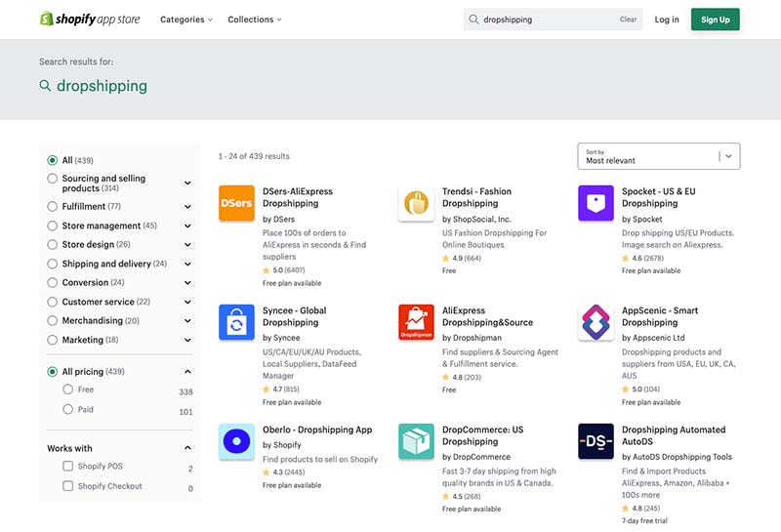The height and width of the screenshot is (532, 781).
Task: Open the Spocket purple app icon
Action: pyautogui.click(x=596, y=203)
